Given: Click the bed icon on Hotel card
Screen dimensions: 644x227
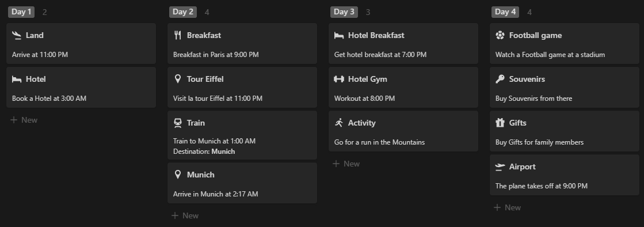Looking at the screenshot, I should [17, 79].
